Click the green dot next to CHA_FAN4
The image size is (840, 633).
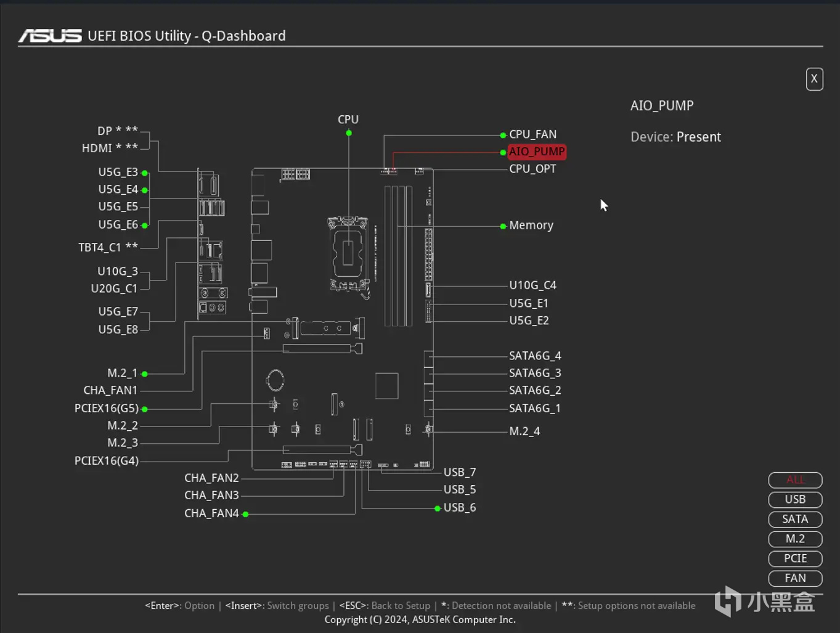point(245,514)
